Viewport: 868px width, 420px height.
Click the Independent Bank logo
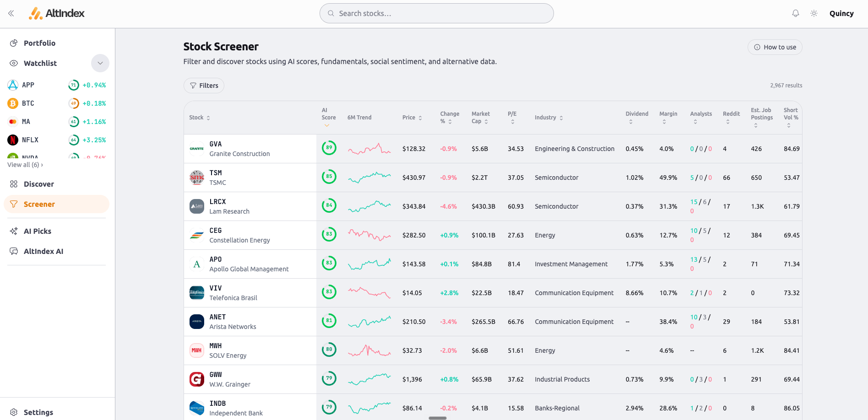point(197,408)
